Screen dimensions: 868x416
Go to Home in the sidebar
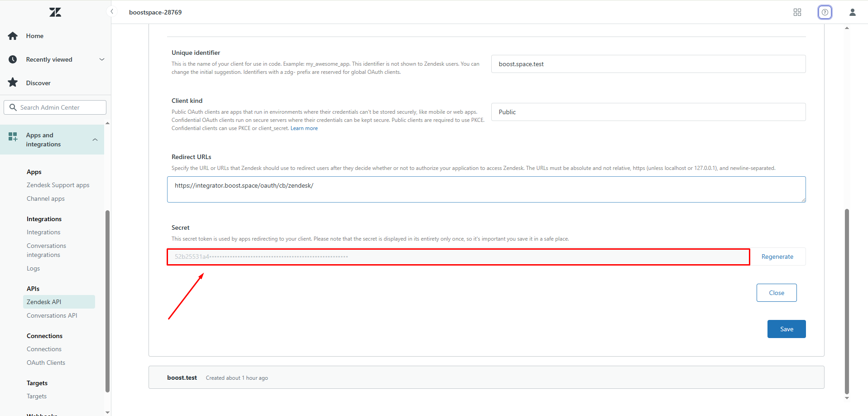click(x=35, y=36)
